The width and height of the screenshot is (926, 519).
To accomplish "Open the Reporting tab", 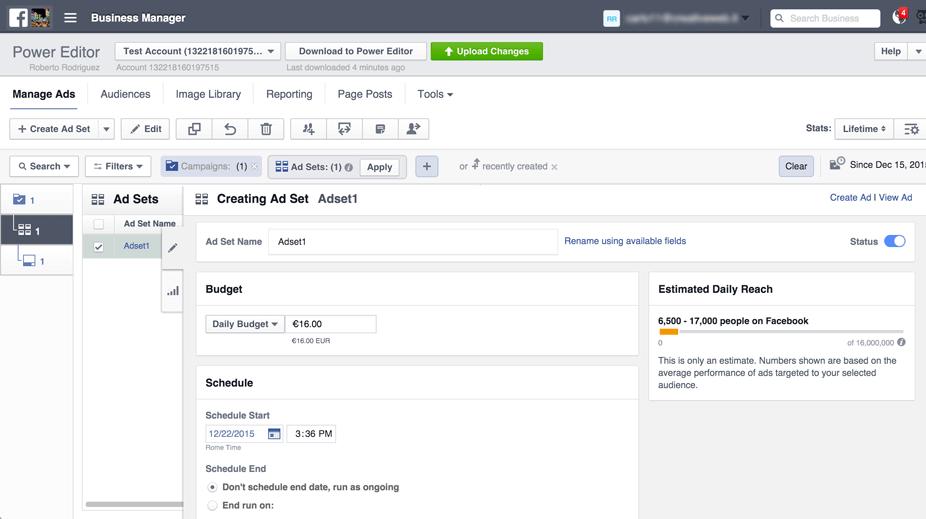I will (x=289, y=94).
